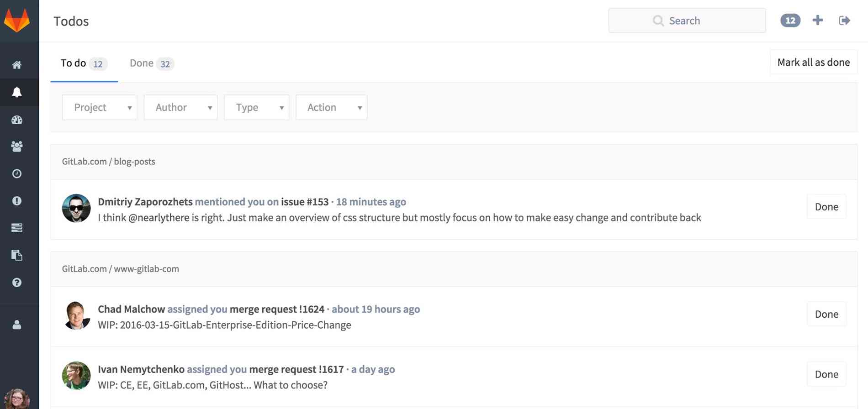868x409 pixels.
Task: Switch to the Done tab
Action: pos(151,63)
